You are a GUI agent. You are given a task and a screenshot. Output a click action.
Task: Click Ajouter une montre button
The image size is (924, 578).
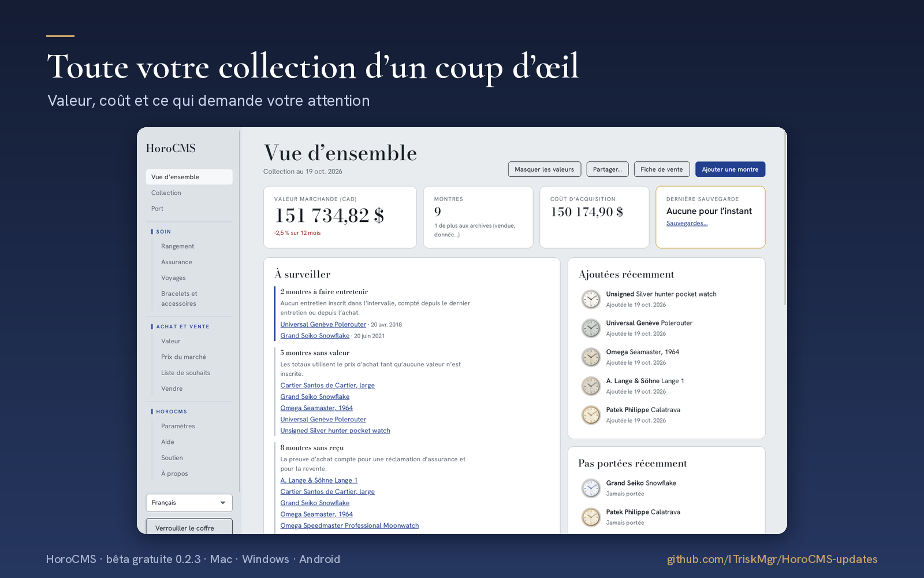click(730, 169)
